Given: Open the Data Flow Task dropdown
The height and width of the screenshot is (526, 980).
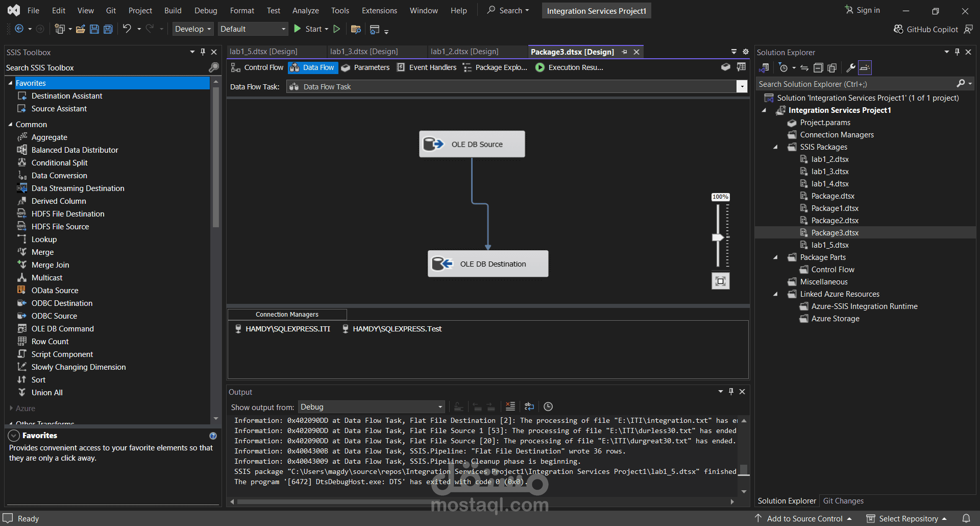Looking at the screenshot, I should point(742,87).
